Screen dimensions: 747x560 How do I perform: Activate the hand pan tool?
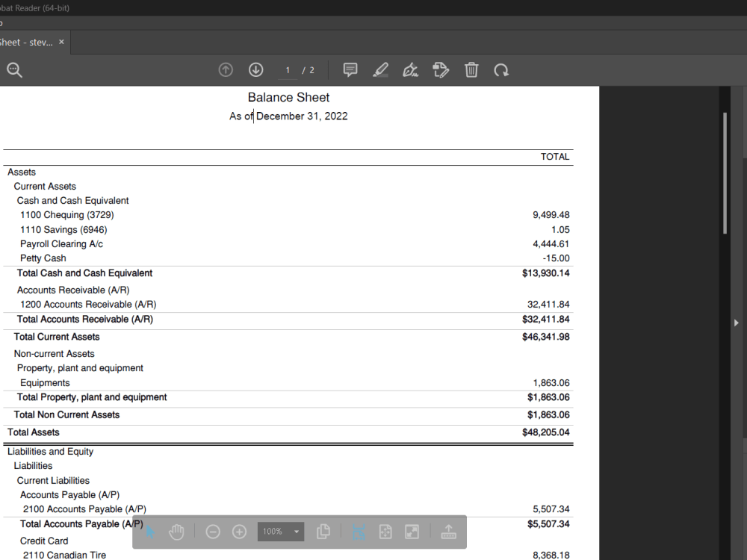tap(176, 532)
